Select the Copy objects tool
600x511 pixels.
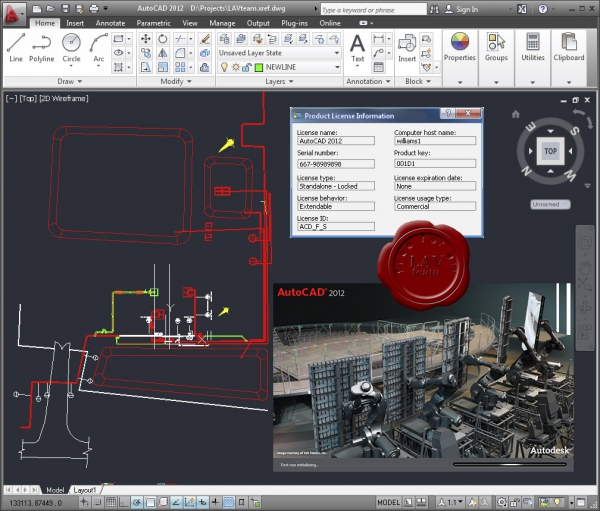(145, 53)
